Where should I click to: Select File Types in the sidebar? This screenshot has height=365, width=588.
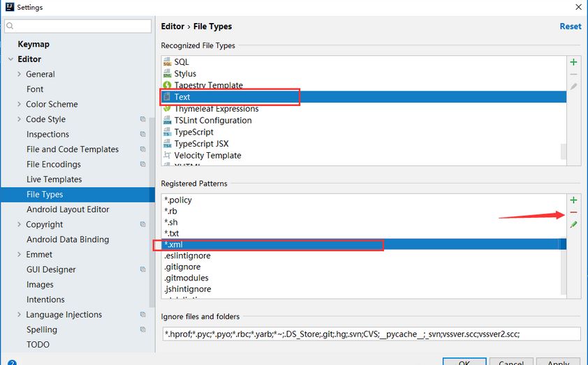(x=78, y=195)
